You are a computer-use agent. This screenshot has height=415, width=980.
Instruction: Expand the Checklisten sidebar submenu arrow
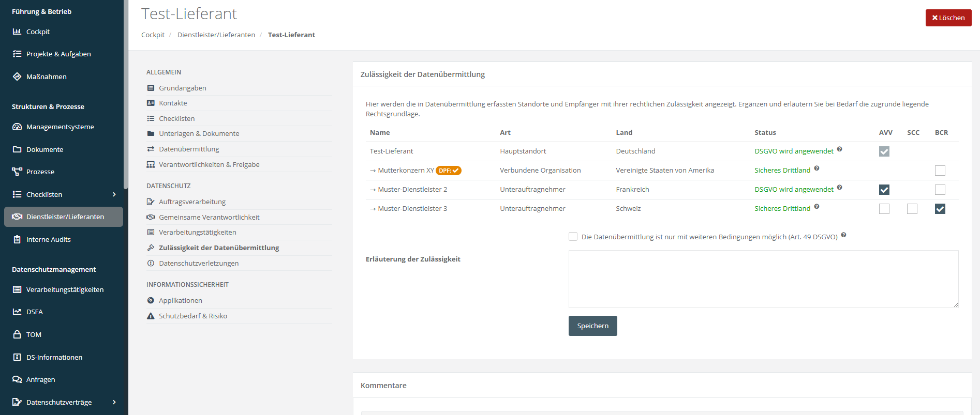point(114,194)
